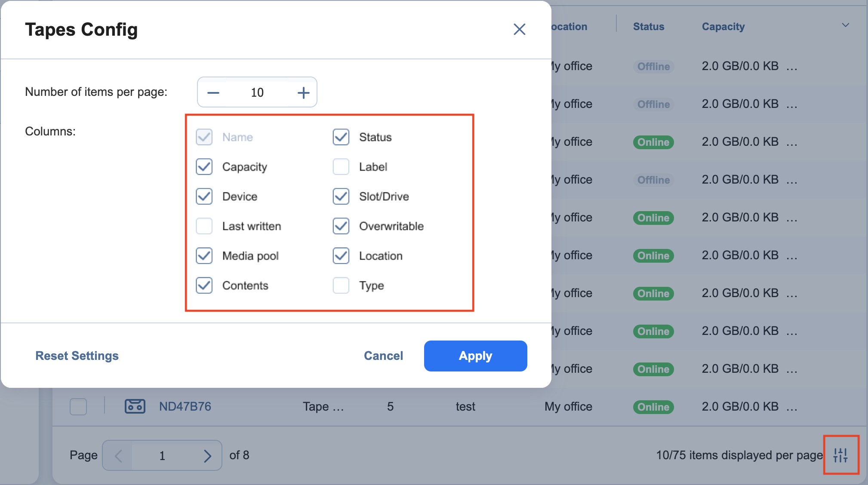
Task: Decrease items per page with minus
Action: (213, 92)
